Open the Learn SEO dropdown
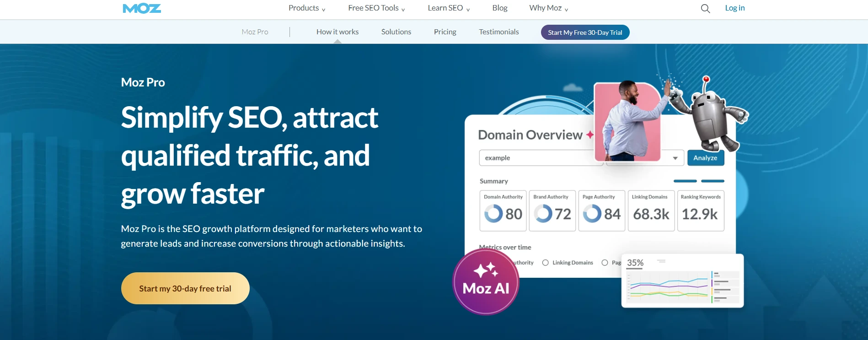This screenshot has height=340, width=868. (448, 8)
